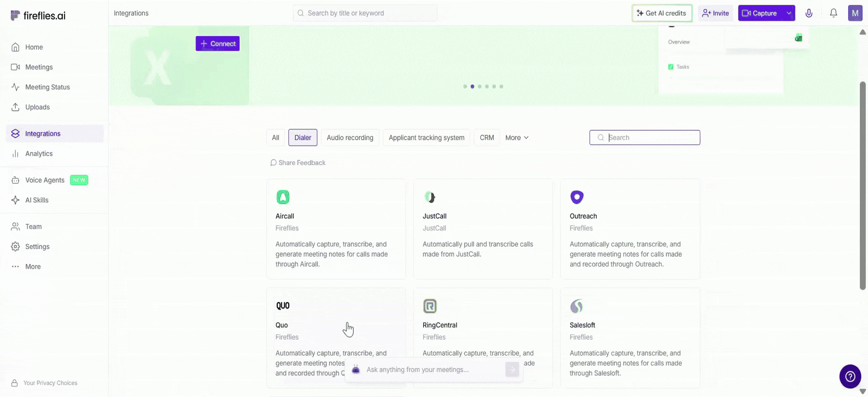Open the Outreach card title
868x397 pixels.
583,216
